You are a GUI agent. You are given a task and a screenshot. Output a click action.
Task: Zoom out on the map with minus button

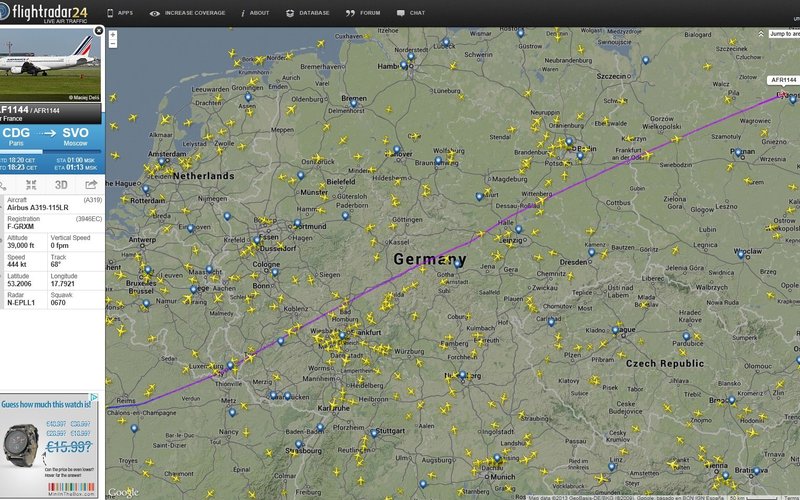point(113,44)
